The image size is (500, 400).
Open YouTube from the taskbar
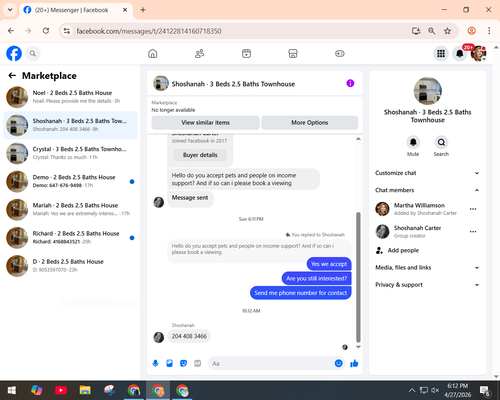(61, 390)
